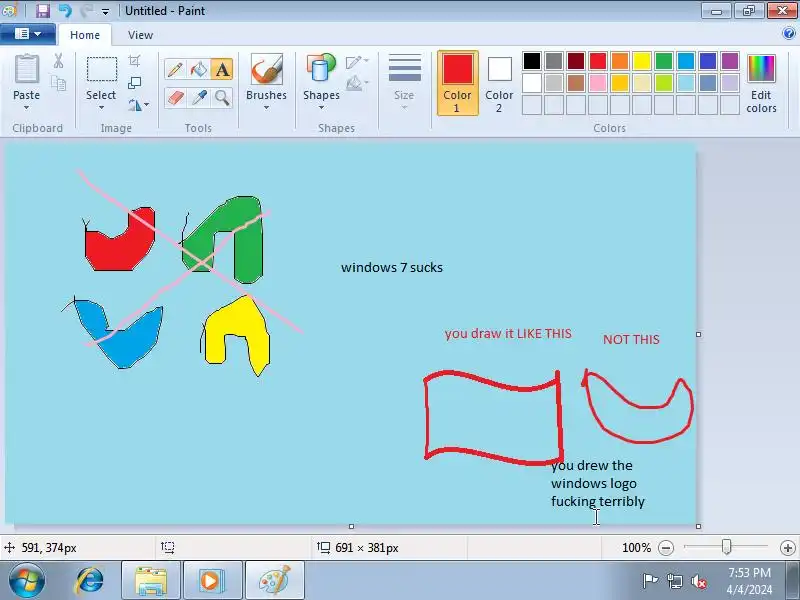Select the Text tool

click(222, 69)
